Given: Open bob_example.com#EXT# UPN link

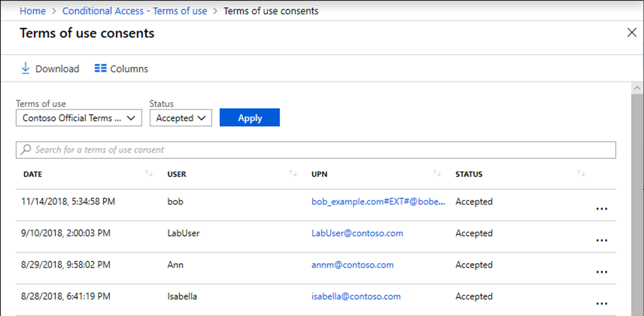Looking at the screenshot, I should (x=378, y=201).
